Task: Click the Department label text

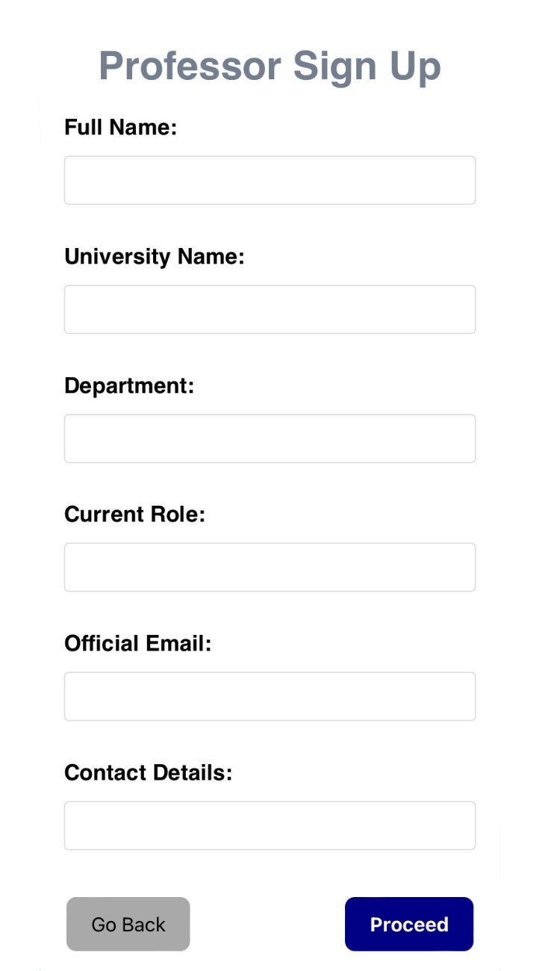Action: click(x=129, y=386)
